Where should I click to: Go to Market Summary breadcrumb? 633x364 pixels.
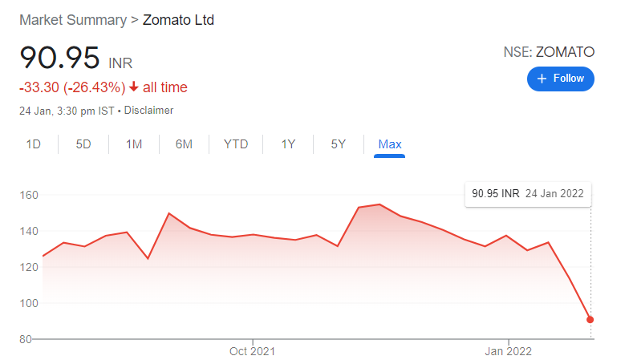(73, 20)
